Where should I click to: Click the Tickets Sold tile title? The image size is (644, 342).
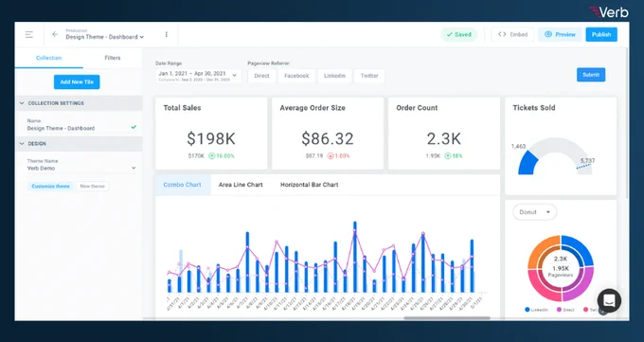pos(534,108)
